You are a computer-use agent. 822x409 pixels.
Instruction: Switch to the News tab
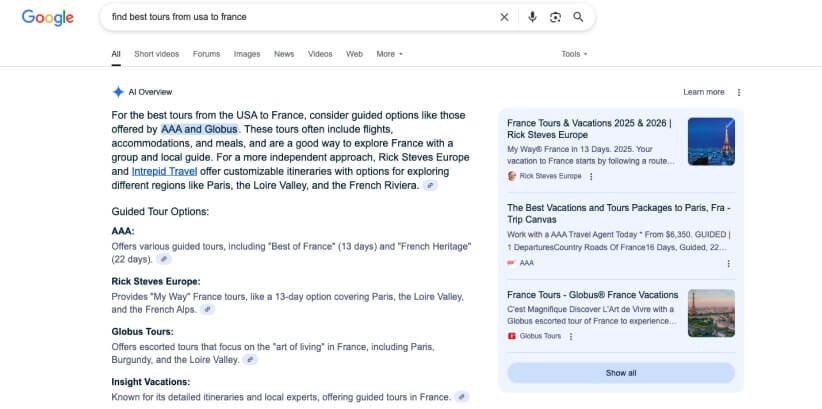[x=284, y=54]
